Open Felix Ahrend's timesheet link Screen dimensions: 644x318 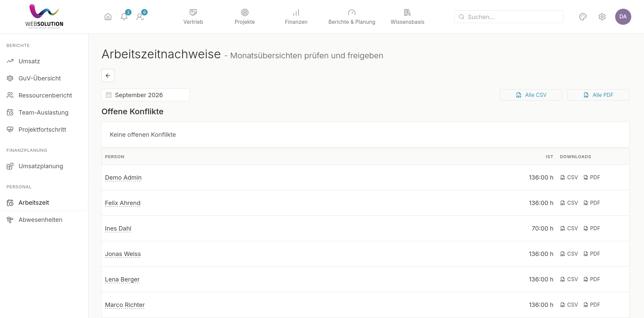coord(123,203)
